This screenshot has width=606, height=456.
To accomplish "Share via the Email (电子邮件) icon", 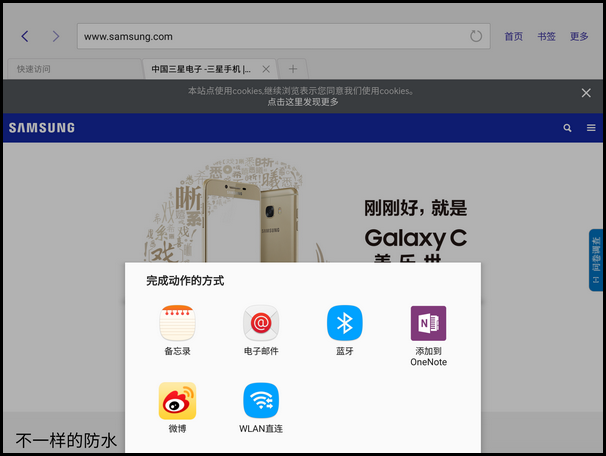I will tap(261, 323).
